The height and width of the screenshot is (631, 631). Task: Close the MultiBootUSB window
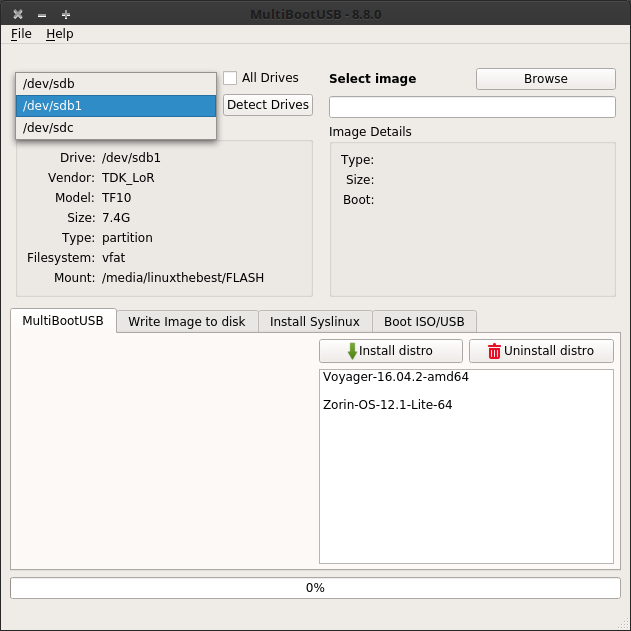[x=18, y=14]
